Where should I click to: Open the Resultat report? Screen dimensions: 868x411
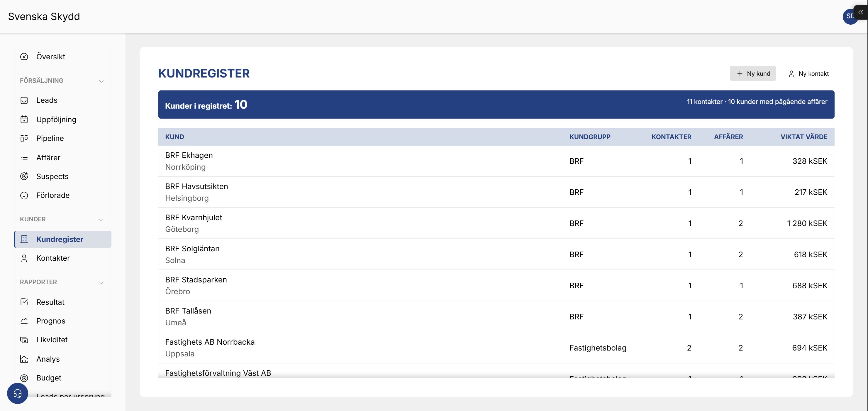pos(63,302)
